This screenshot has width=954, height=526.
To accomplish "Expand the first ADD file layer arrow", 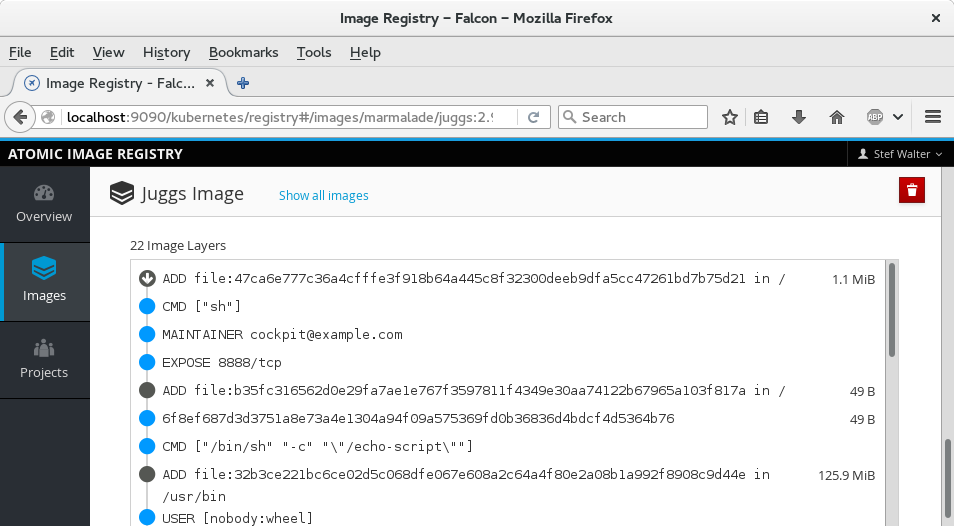I will click(147, 279).
